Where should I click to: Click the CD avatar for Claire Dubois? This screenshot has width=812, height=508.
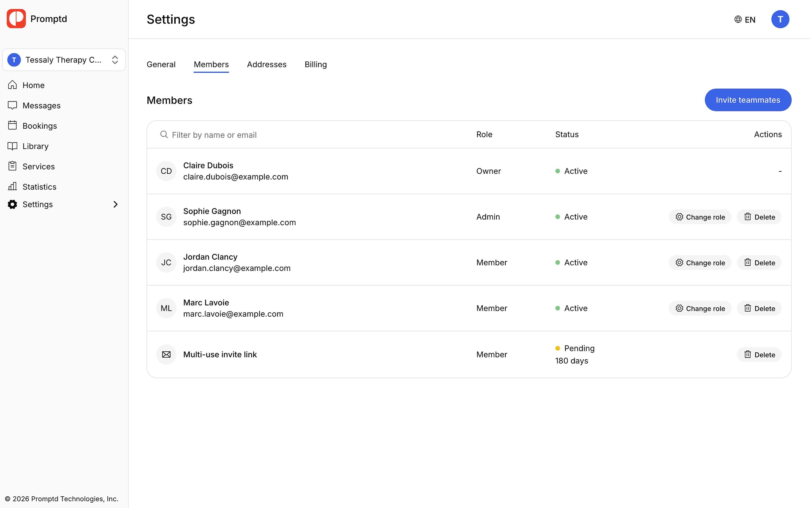pyautogui.click(x=166, y=171)
